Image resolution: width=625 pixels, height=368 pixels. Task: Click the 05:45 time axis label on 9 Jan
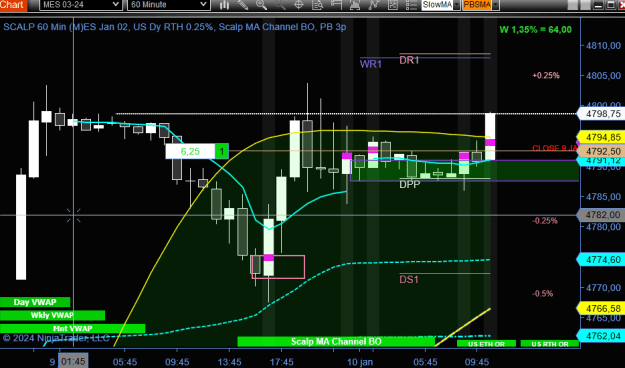(x=125, y=362)
